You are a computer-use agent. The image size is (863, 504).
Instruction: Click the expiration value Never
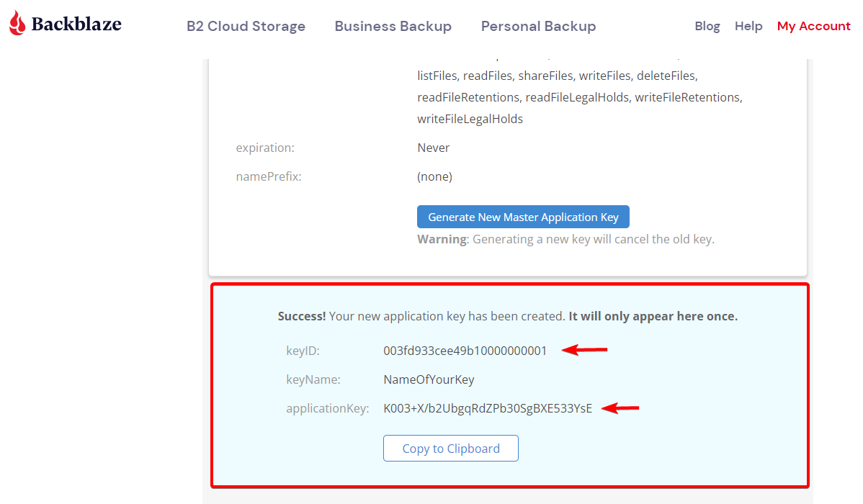433,148
